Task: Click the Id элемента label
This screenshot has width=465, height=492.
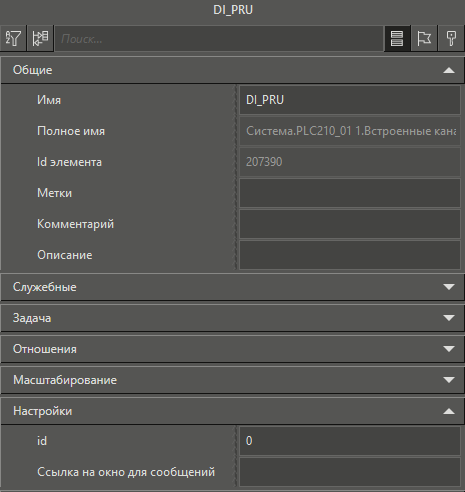Action: coord(69,162)
